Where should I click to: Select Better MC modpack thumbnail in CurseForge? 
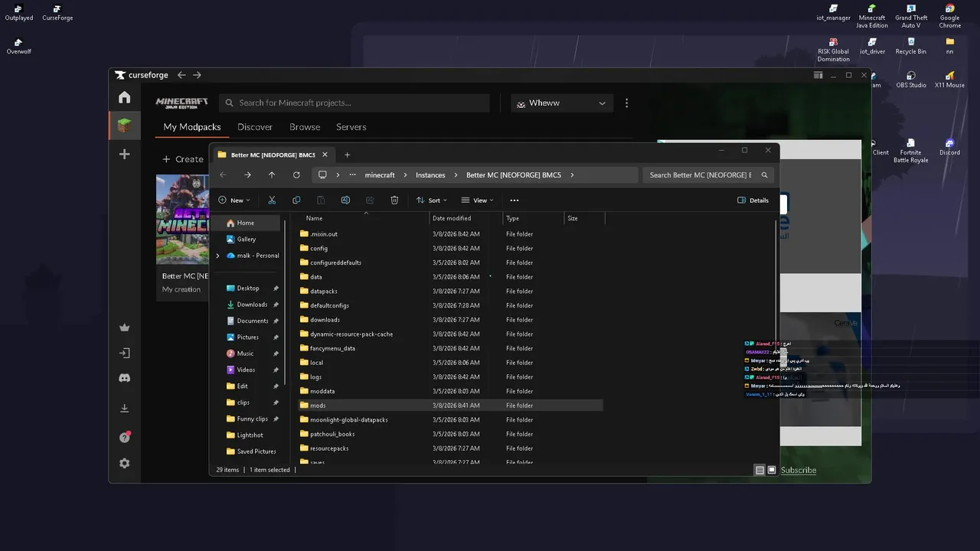tap(183, 220)
